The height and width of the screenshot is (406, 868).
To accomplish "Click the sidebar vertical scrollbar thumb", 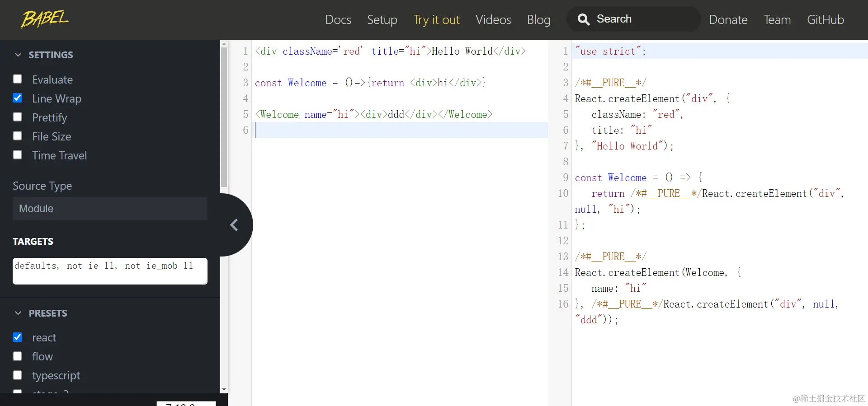I will click(x=224, y=118).
